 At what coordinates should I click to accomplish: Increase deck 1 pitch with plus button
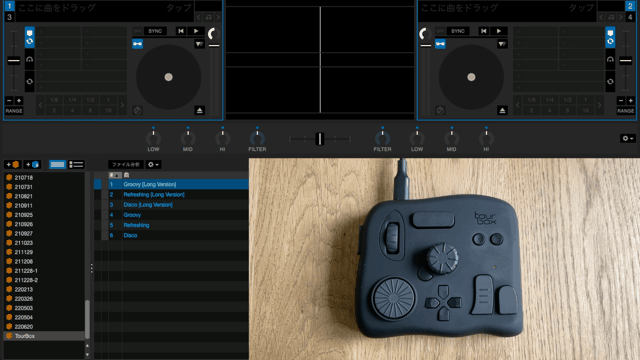tap(19, 100)
